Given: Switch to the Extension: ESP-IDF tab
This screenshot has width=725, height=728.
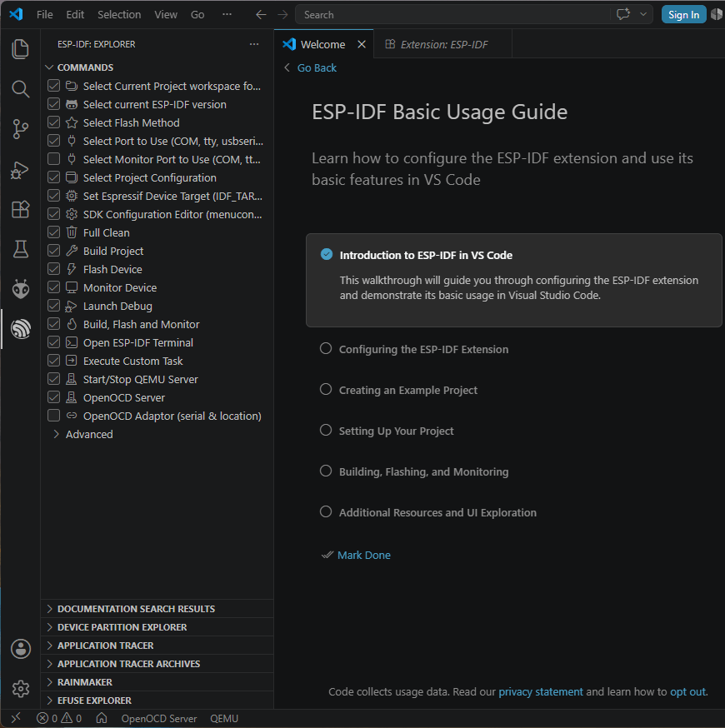Looking at the screenshot, I should [x=442, y=44].
